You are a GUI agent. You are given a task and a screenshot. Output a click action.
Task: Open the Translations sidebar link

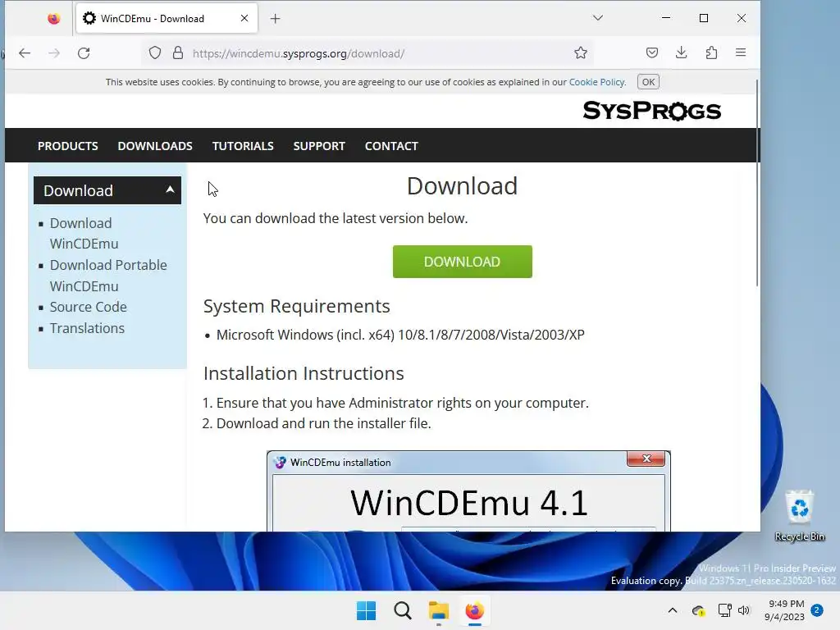click(x=87, y=328)
